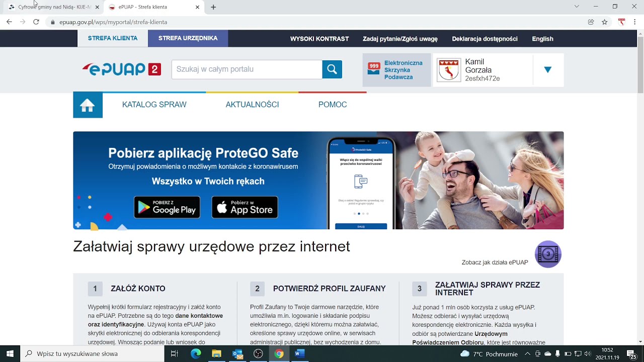Click the POTWIERDŹ PROFIL ZAUFANY heading

coord(330,289)
